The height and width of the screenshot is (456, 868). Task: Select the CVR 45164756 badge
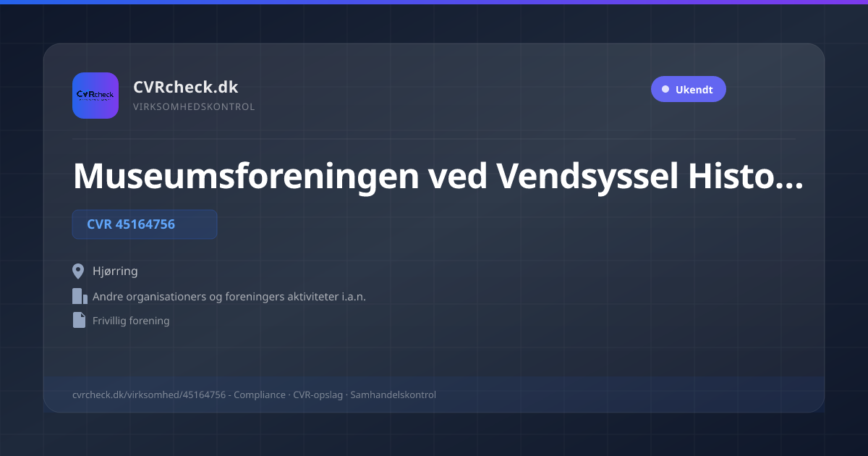145,224
